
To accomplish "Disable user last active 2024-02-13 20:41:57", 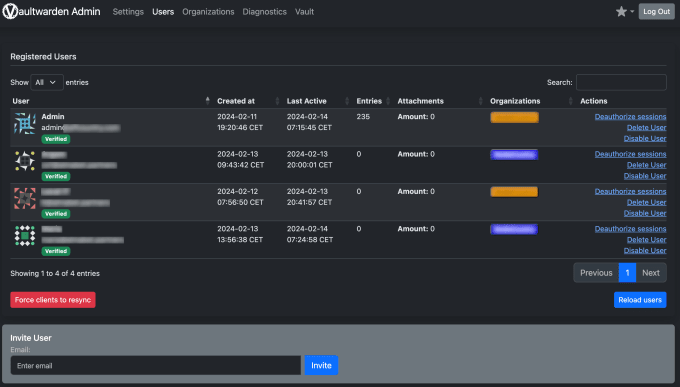I will pos(645,213).
